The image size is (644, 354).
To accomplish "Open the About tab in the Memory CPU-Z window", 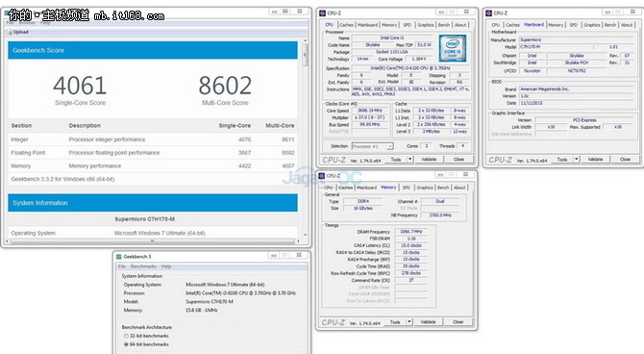I will pos(459,188).
